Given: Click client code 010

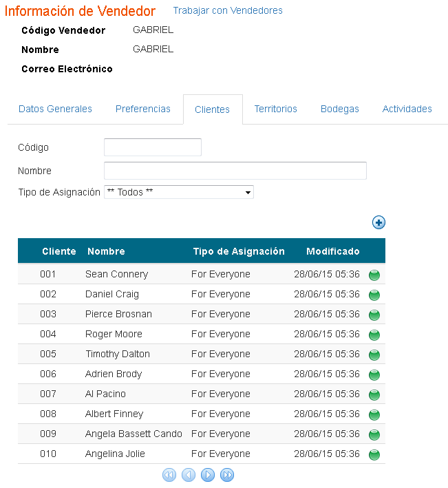Looking at the screenshot, I should (48, 454).
